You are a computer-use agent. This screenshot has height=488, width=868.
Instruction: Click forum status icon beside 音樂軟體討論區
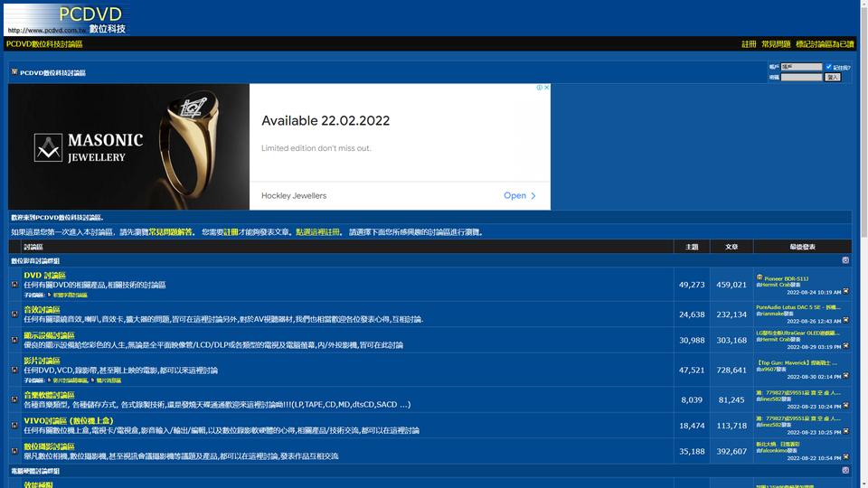[14, 399]
